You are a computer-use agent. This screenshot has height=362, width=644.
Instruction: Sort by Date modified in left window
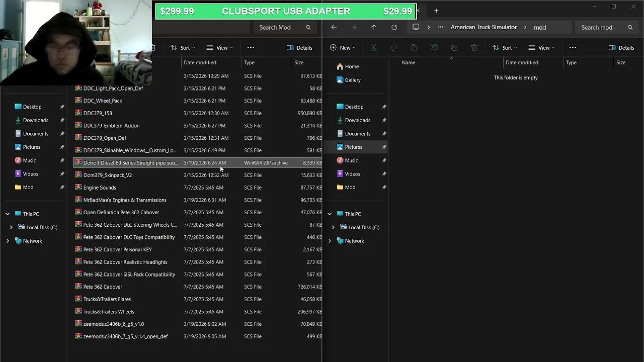200,62
